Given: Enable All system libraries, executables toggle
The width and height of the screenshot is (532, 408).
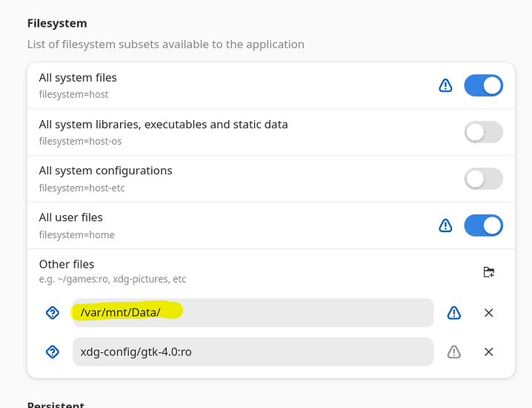Looking at the screenshot, I should tap(483, 132).
